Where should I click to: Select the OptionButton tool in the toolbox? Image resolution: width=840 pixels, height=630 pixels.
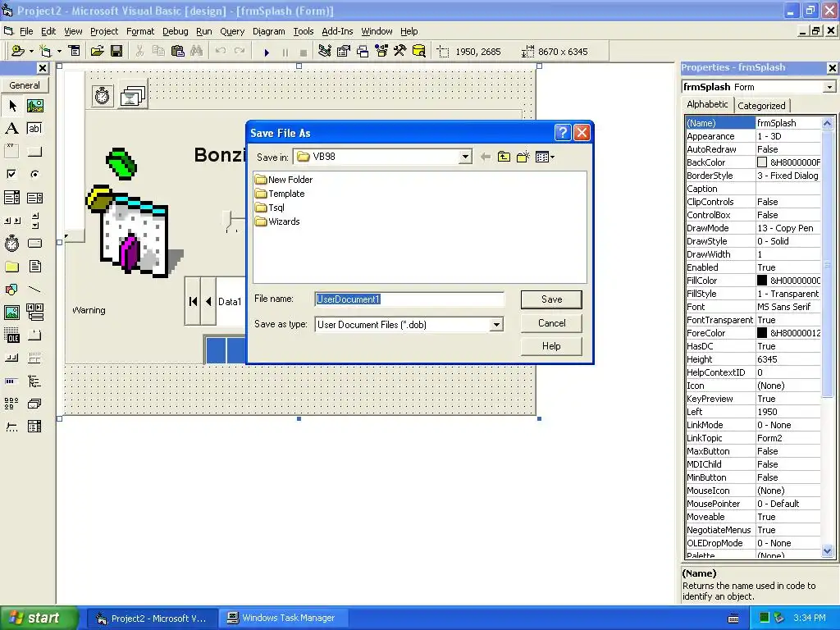pyautogui.click(x=34, y=175)
